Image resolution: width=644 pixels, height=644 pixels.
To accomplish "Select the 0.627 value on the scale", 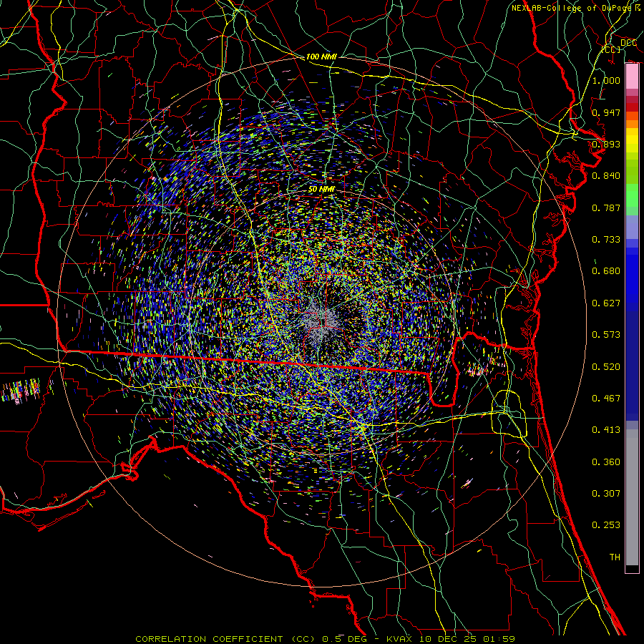I will pos(606,303).
